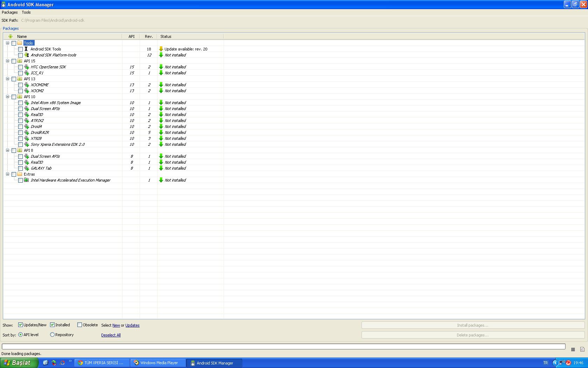Click the Tools folder icon
Image resolution: width=588 pixels, height=368 pixels.
20,43
